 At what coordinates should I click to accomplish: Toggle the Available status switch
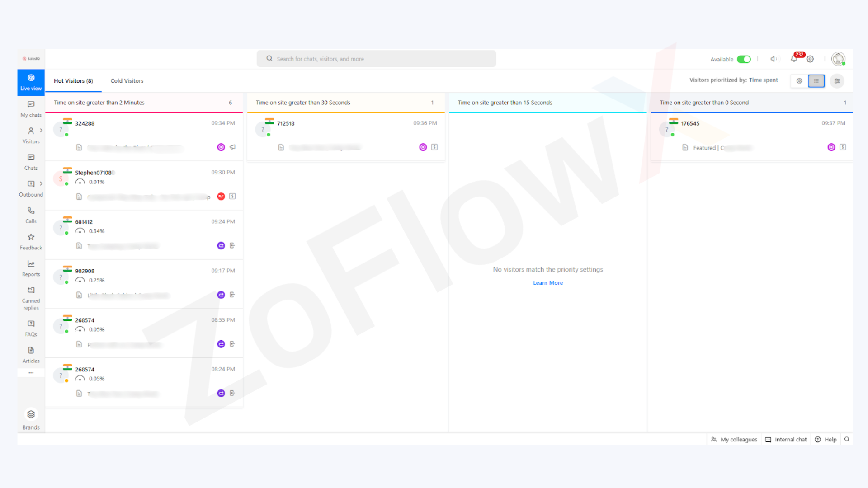(x=744, y=59)
